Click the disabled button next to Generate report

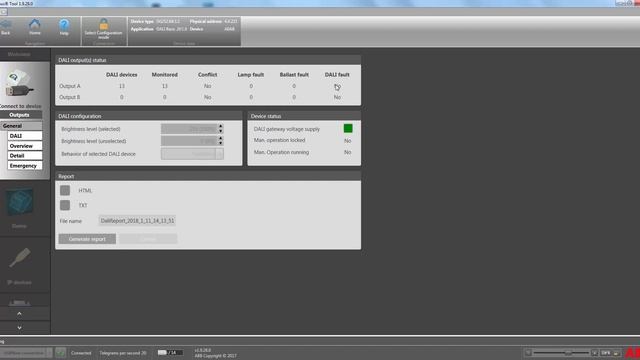[x=148, y=239]
